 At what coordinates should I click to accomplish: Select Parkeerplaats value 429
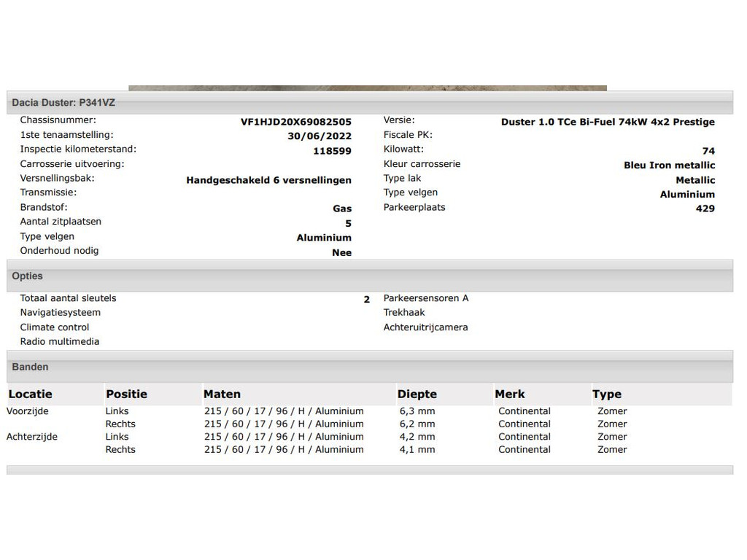pos(705,209)
